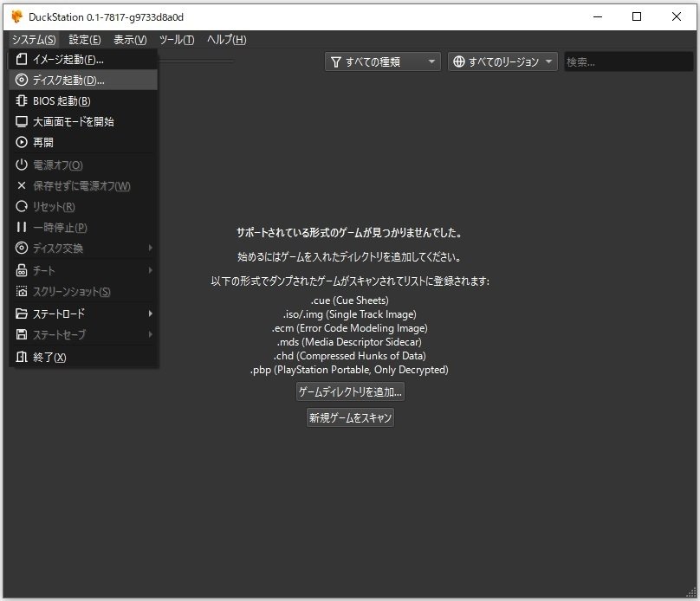Viewport: 700px width, 601px height.
Task: Open the 表示(V) menu
Action: pyautogui.click(x=130, y=40)
